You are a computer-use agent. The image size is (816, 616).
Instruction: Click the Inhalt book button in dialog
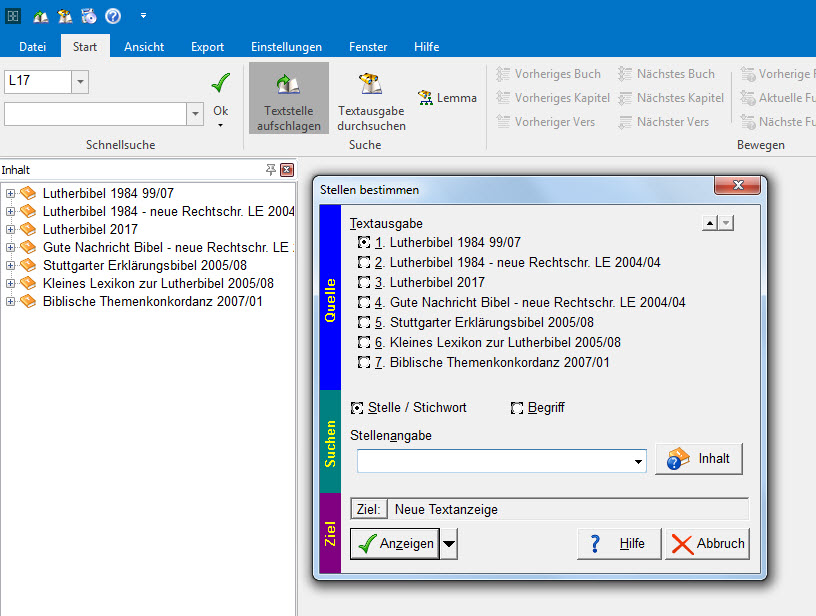click(x=699, y=459)
